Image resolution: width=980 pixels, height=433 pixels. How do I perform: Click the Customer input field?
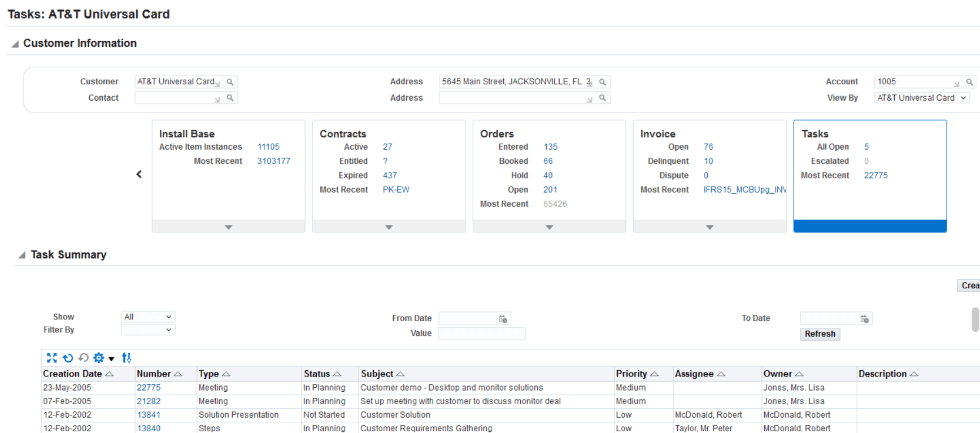(x=178, y=82)
